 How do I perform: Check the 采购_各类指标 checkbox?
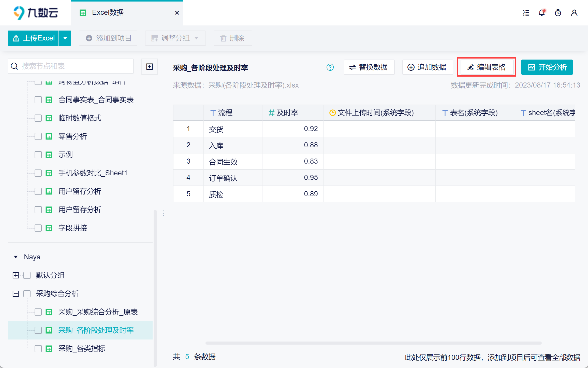pyautogui.click(x=38, y=349)
